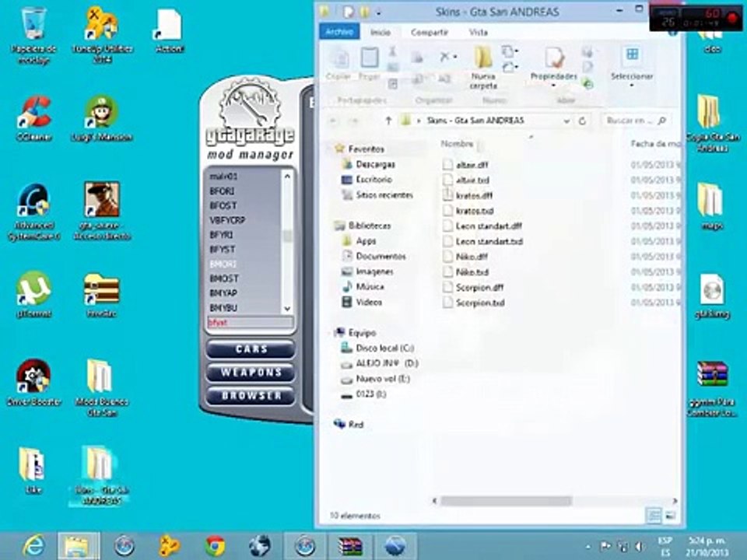Open address bar history dropdown
Image resolution: width=747 pixels, height=560 pixels.
566,121
